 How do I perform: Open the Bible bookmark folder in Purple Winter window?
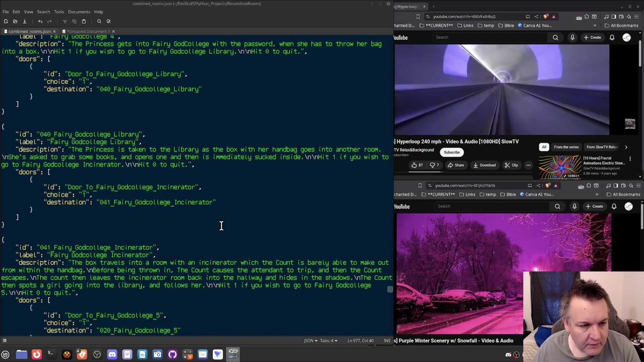tap(508, 195)
